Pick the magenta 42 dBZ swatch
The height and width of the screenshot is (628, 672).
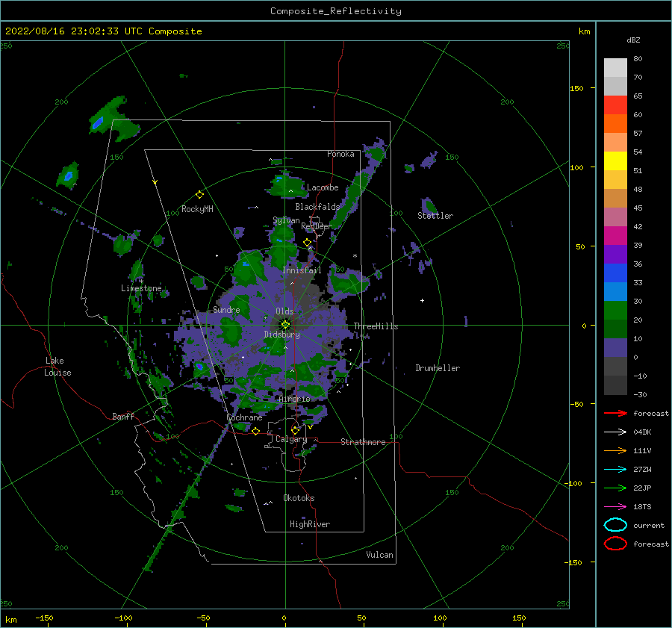tap(615, 235)
